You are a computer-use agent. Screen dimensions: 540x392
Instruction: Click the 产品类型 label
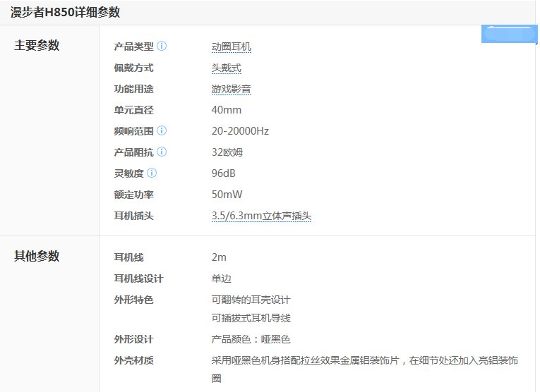(133, 47)
